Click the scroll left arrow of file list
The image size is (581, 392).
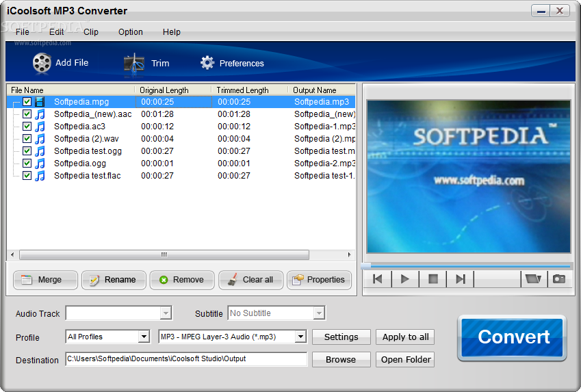(x=12, y=254)
